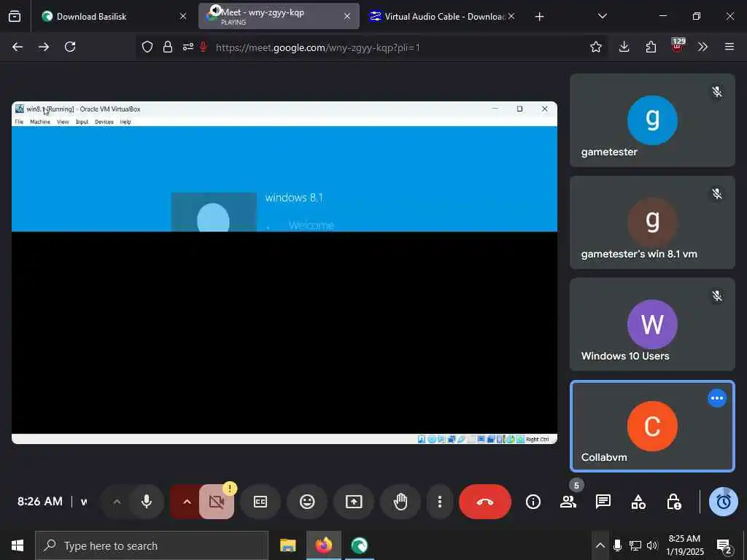Click the call timer clock icon
The image size is (747, 560).
(x=724, y=502)
